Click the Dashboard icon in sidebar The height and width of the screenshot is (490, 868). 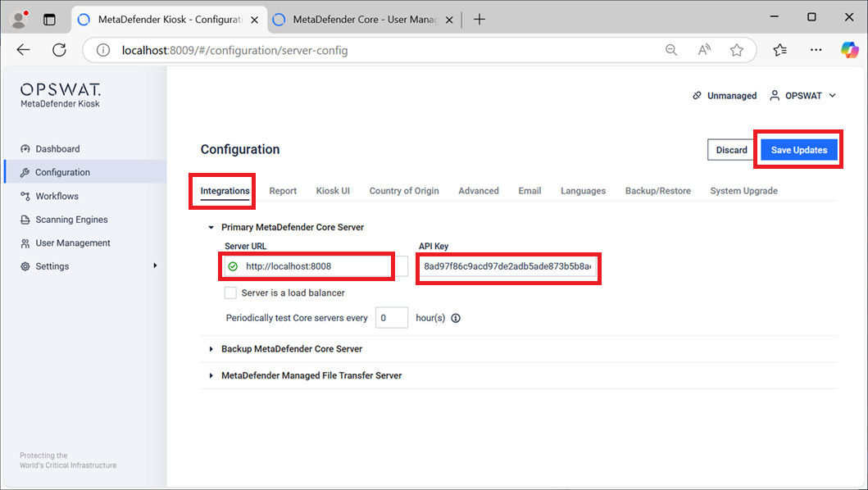point(25,149)
